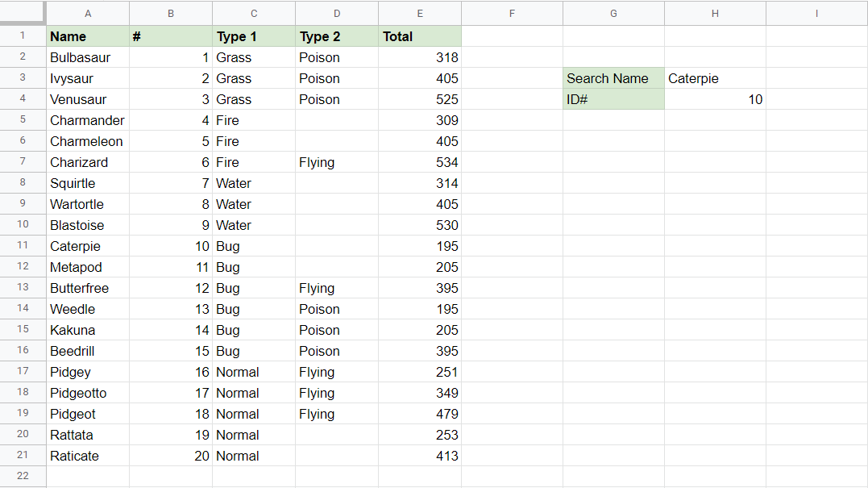This screenshot has height=488, width=868.
Task: Click the select-all corner box
Action: click(23, 13)
